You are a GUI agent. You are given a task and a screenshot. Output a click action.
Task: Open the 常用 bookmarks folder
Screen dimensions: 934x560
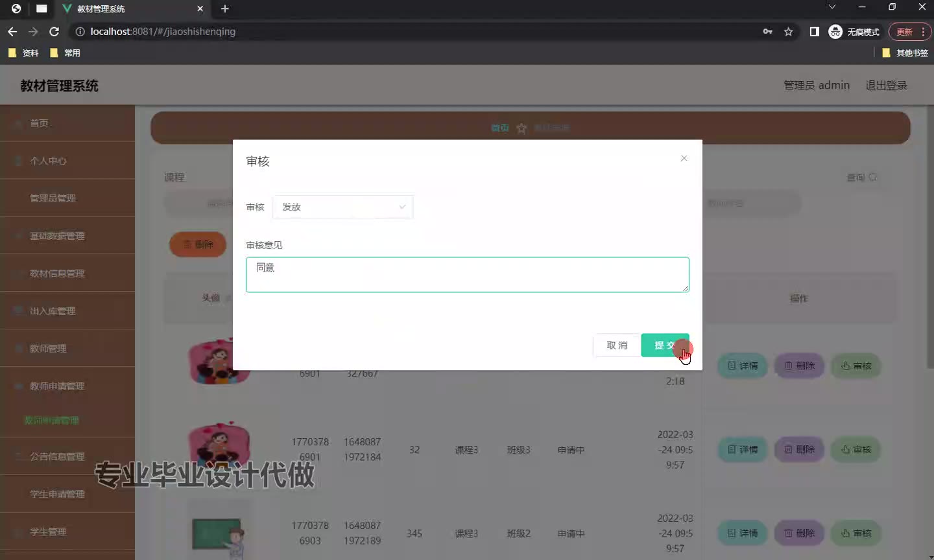click(x=65, y=53)
